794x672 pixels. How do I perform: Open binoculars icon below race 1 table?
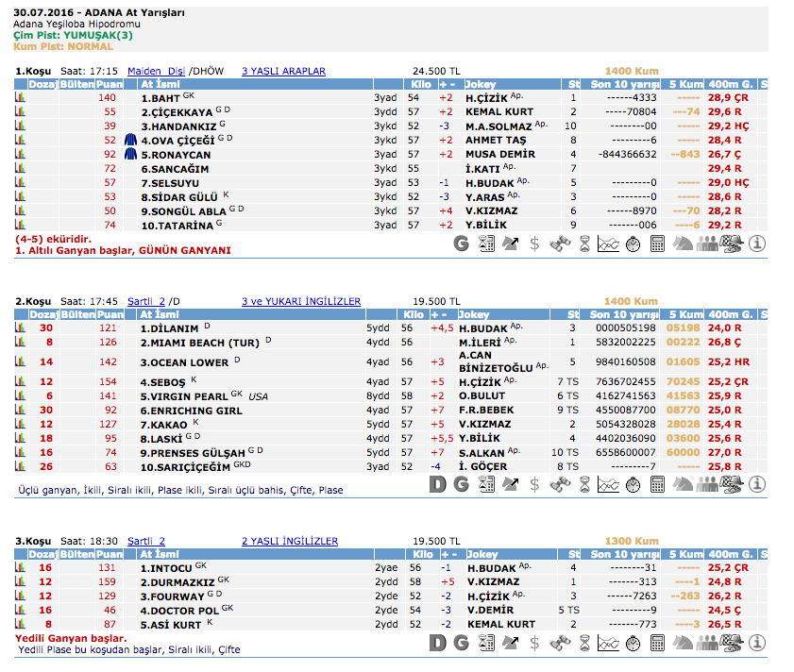(x=560, y=244)
